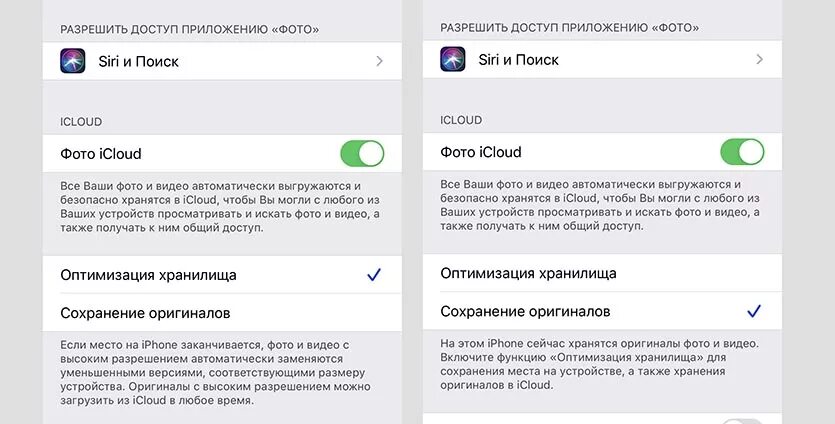Select Сохранение оригиналов in the left panel
This screenshot has height=424, width=835.
click(222, 313)
